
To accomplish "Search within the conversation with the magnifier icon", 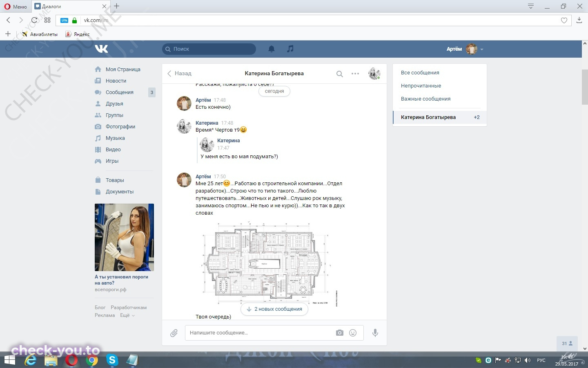I will [339, 74].
